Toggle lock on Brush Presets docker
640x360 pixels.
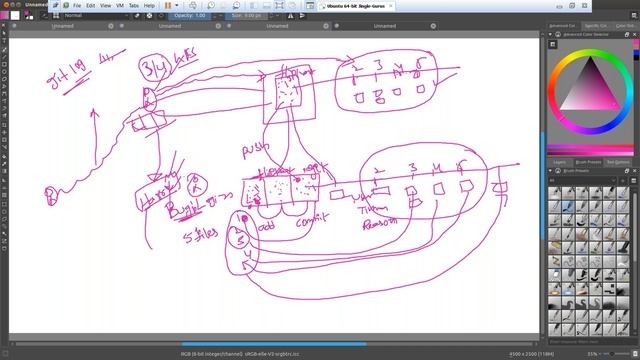tap(558, 171)
